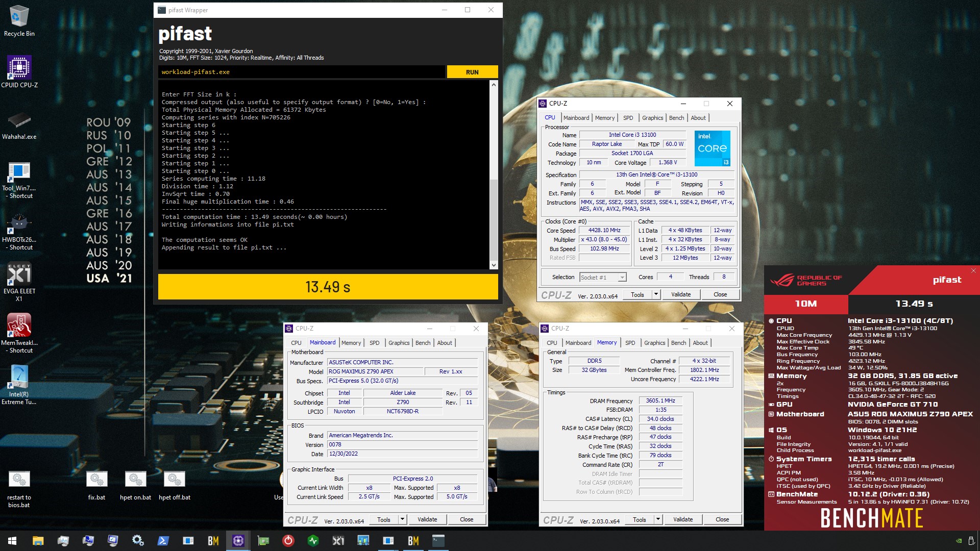Open Bench tab in the DDR5 memory CPU-Z window
The image size is (980, 551).
tap(678, 343)
